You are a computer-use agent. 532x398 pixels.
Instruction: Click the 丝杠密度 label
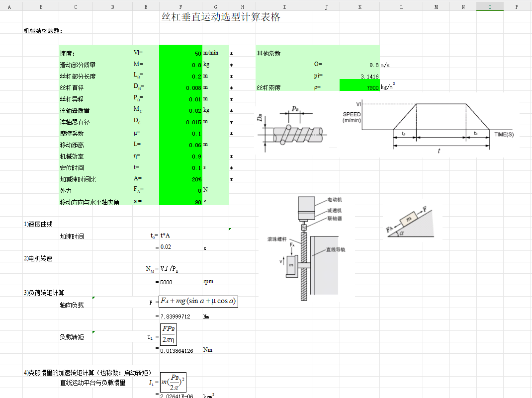pos(268,88)
